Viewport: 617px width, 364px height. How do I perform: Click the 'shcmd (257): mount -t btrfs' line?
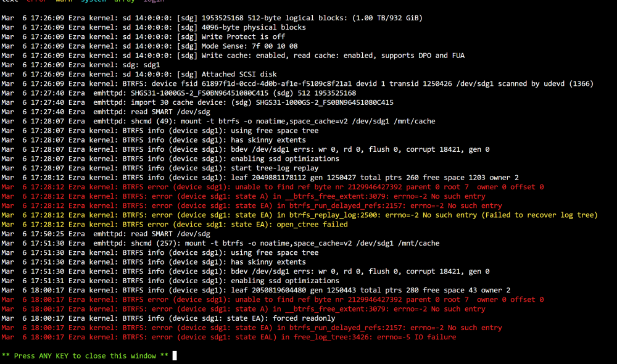point(220,244)
